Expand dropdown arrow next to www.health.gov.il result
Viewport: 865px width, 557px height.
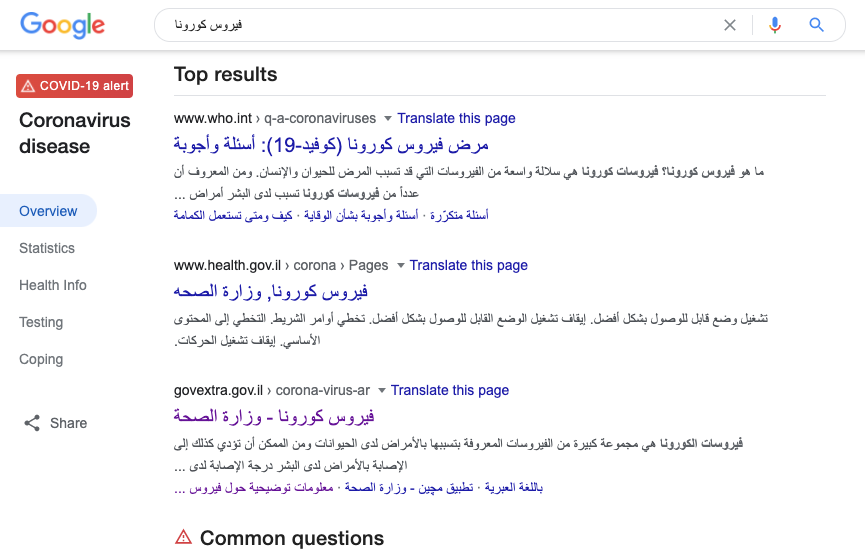401,266
